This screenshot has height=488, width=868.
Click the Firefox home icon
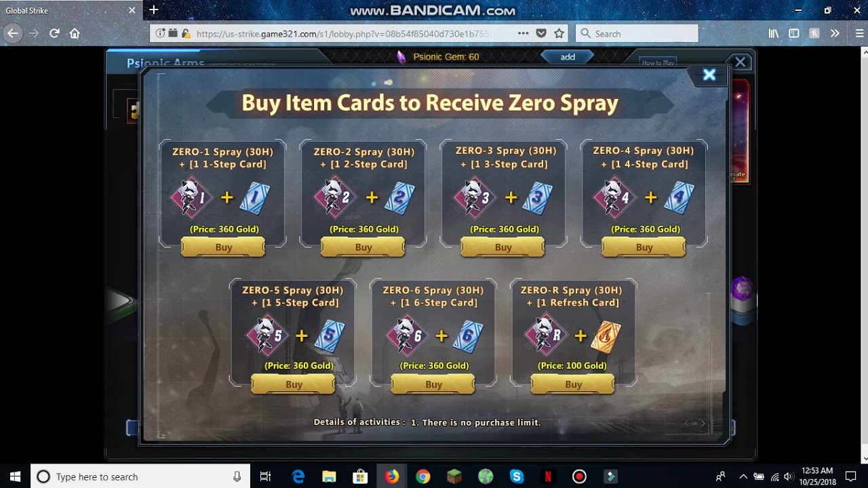tap(75, 33)
